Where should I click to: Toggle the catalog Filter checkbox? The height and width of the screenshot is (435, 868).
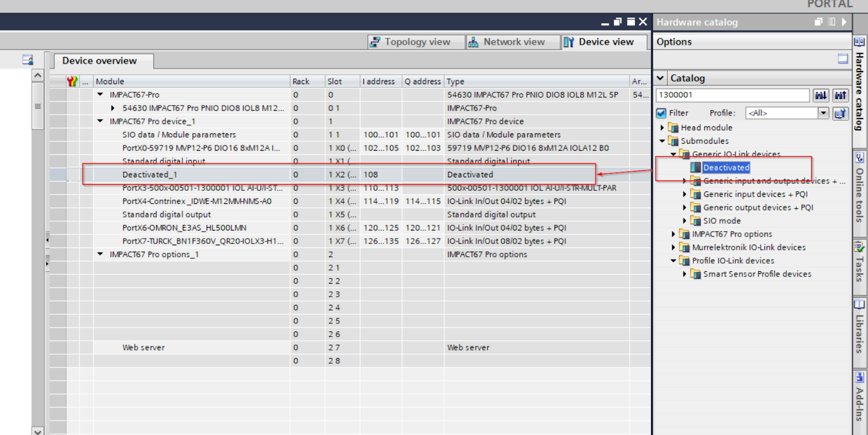[x=661, y=113]
